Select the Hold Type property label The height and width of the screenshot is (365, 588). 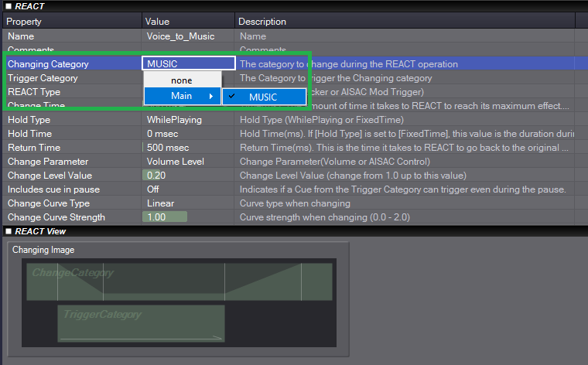pyautogui.click(x=29, y=120)
